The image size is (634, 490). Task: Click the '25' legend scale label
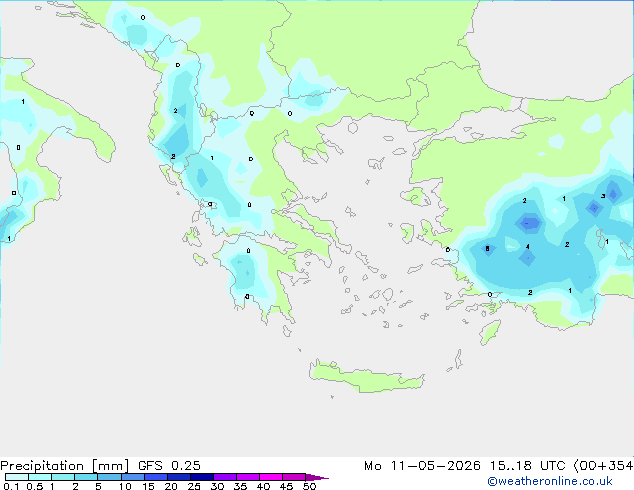point(194,486)
